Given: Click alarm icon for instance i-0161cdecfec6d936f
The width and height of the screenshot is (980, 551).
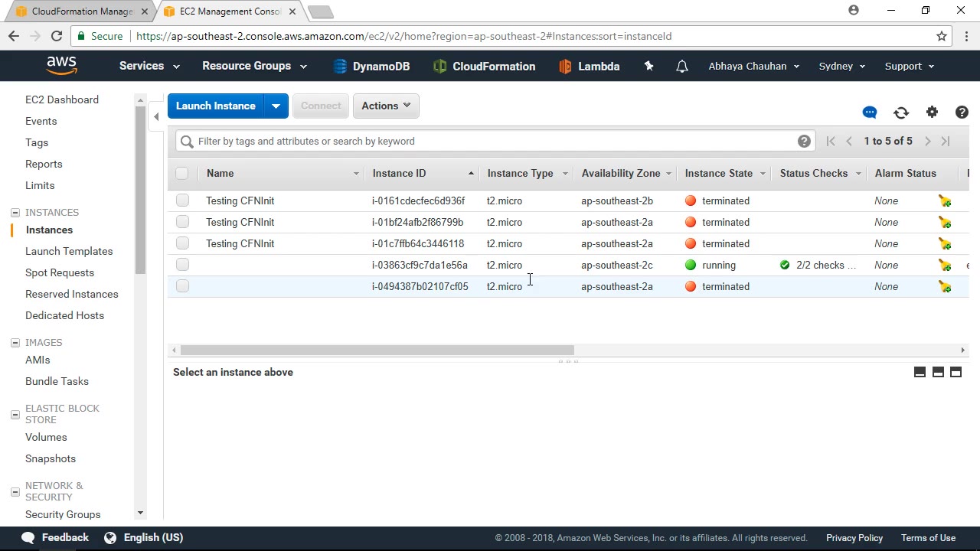Looking at the screenshot, I should [945, 201].
